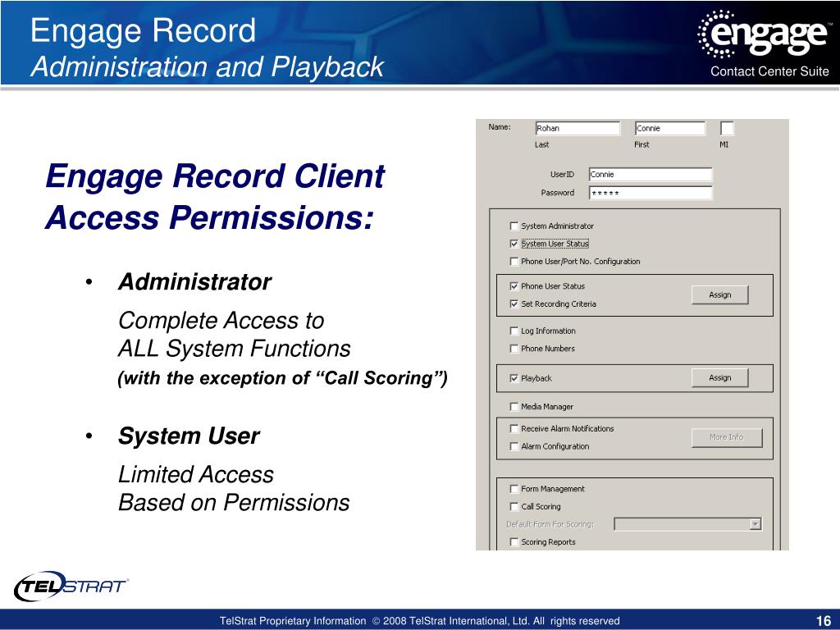Check the Call Scoring checkbox
This screenshot has width=840, height=630.
click(514, 506)
